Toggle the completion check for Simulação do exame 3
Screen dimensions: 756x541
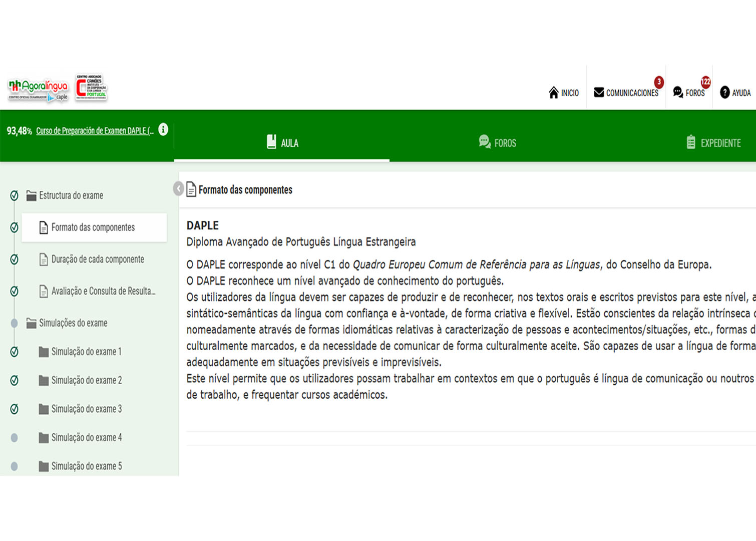[15, 409]
